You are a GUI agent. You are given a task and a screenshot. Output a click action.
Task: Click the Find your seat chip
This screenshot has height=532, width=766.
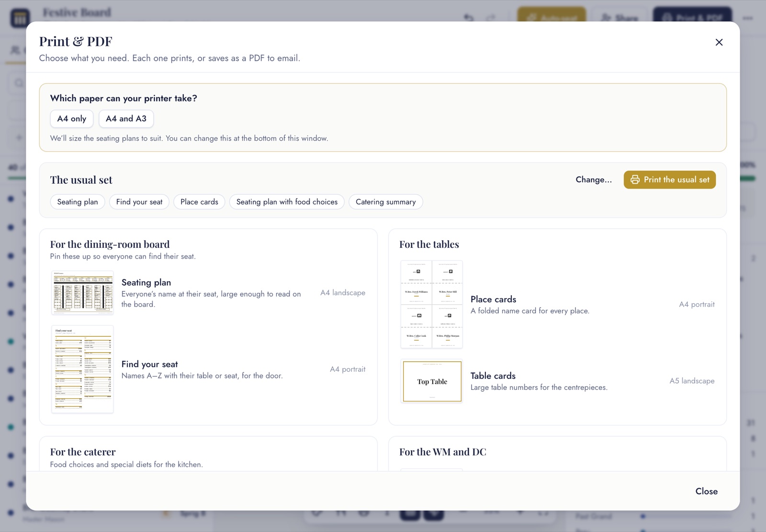(x=139, y=202)
